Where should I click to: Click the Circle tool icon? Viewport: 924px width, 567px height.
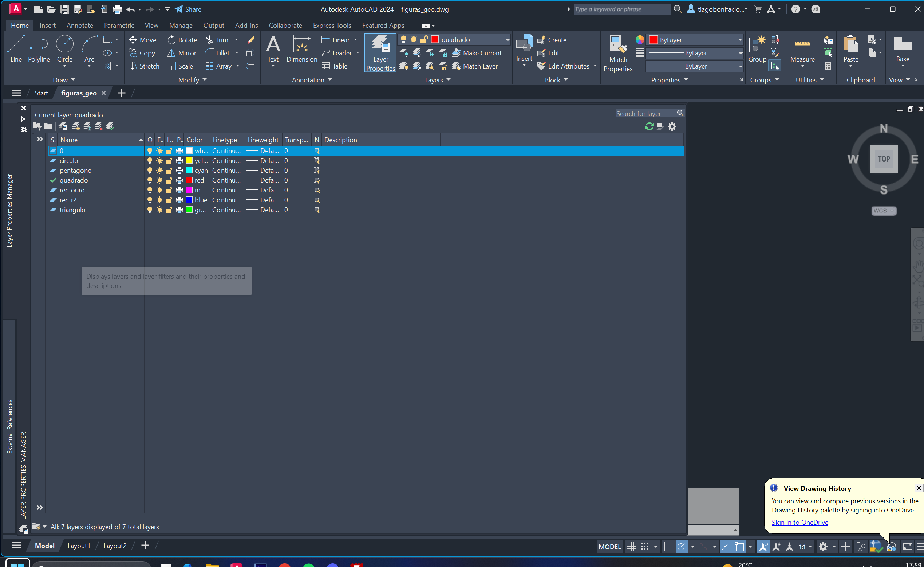click(64, 44)
